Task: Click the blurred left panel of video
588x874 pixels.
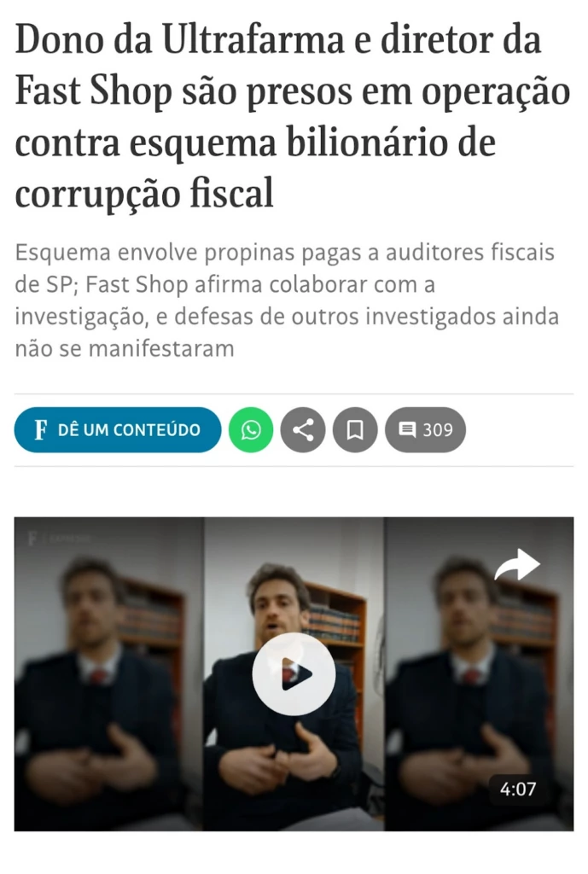Action: tap(108, 674)
